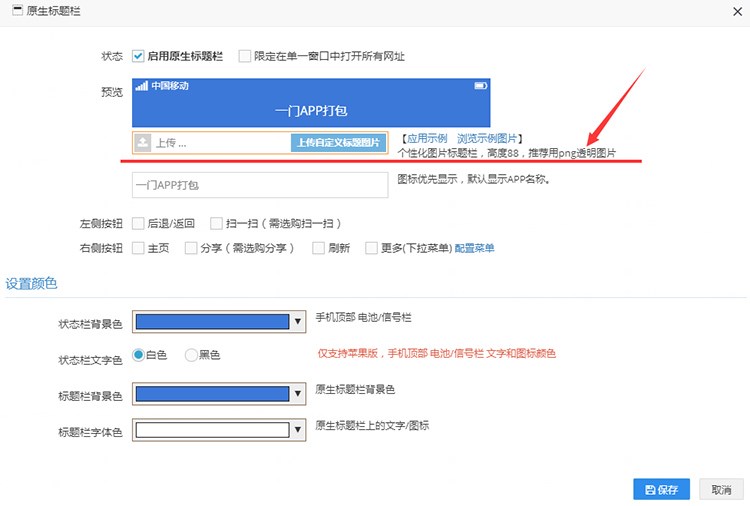Open the 配置菜单 link
Image resolution: width=750 pixels, height=506 pixels.
[x=474, y=248]
